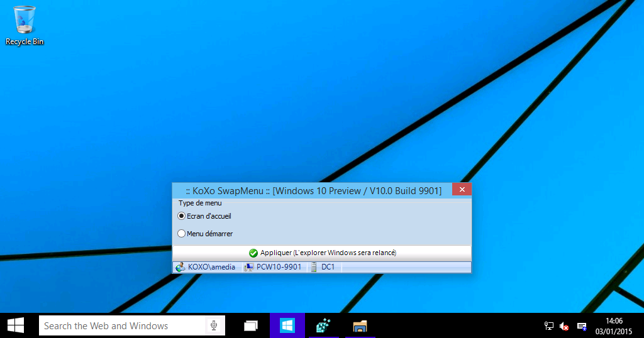Viewport: 644px width, 338px height.
Task: Open the Task View taskbar button
Action: tap(251, 325)
